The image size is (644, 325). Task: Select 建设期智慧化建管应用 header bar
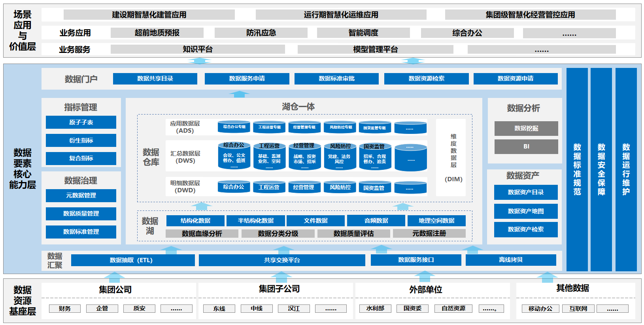coord(149,15)
